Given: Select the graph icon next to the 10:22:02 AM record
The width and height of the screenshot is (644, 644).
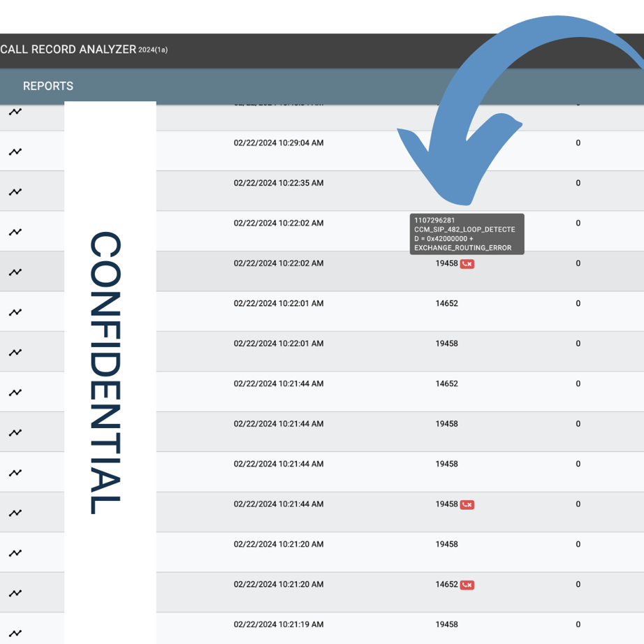Looking at the screenshot, I should click(x=15, y=230).
